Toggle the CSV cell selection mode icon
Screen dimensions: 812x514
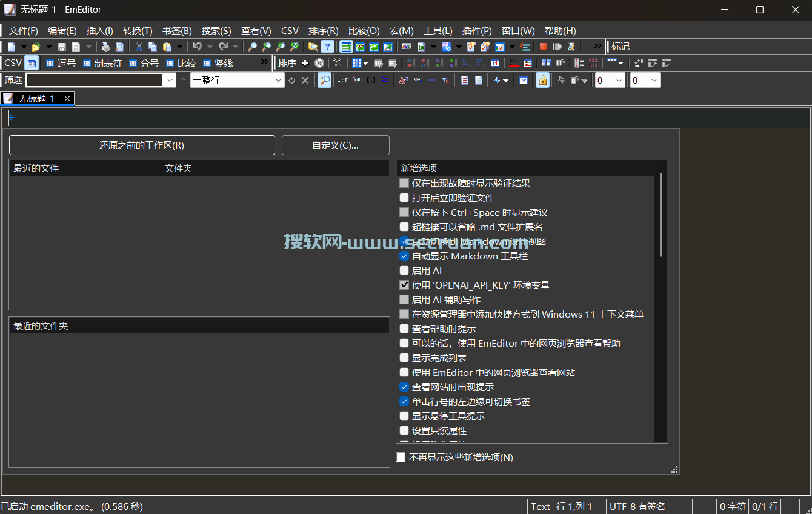coord(32,63)
